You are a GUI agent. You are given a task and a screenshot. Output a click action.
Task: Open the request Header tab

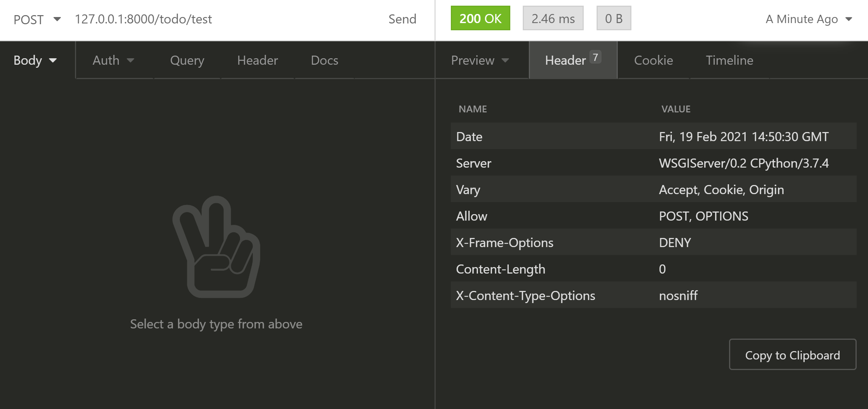[257, 61]
